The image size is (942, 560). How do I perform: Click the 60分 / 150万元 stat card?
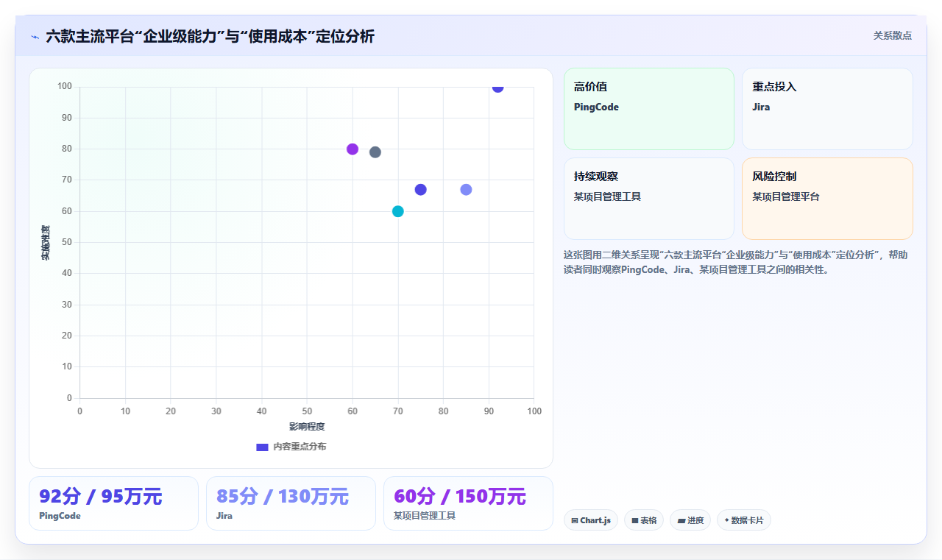[468, 503]
